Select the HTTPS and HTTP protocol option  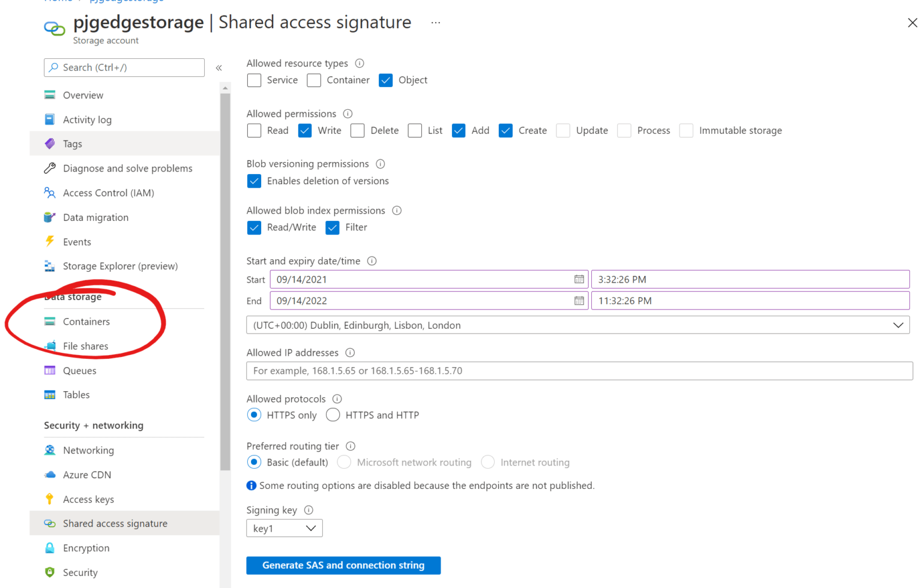pos(333,415)
